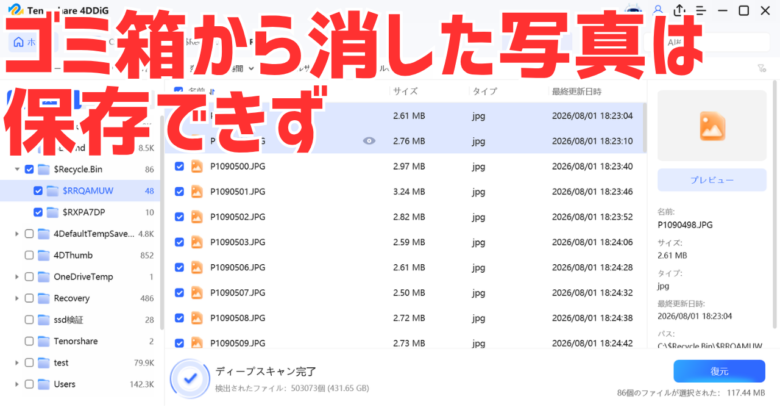The height and width of the screenshot is (410, 780).
Task: Select the file name P1090508.JPG
Action: pyautogui.click(x=238, y=318)
